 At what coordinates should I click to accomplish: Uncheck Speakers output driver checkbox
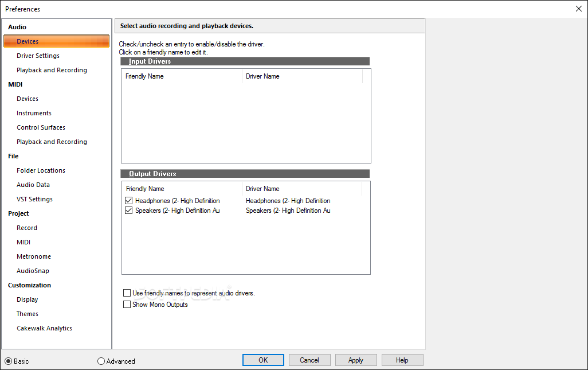click(x=128, y=210)
